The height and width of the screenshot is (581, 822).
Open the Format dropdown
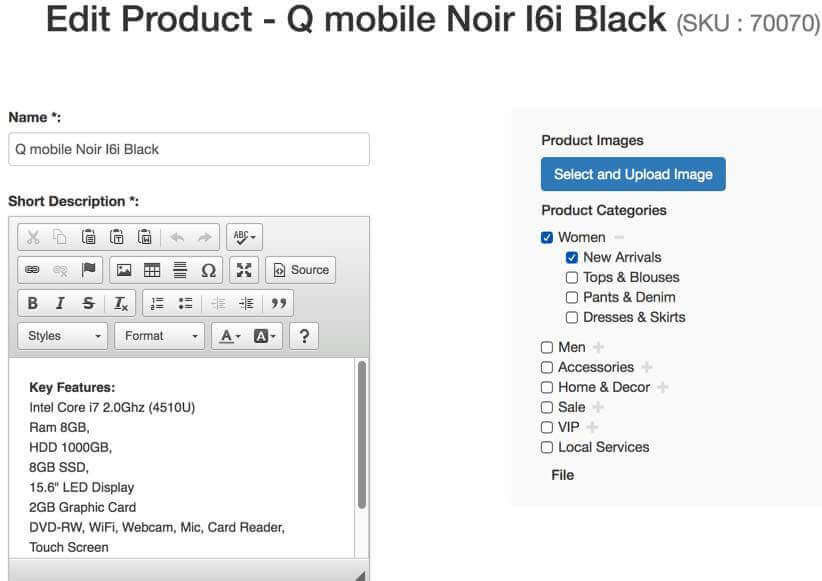(x=159, y=336)
